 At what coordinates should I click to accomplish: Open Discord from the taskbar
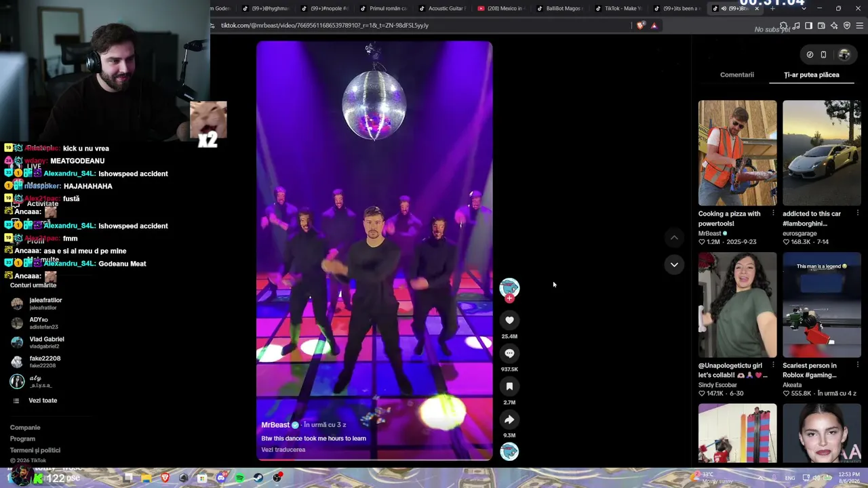pos(221,478)
